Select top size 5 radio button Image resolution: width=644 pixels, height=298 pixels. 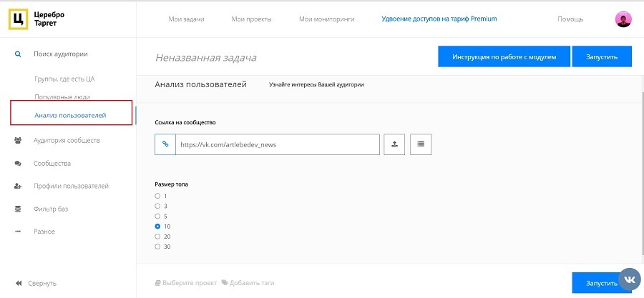[157, 216]
